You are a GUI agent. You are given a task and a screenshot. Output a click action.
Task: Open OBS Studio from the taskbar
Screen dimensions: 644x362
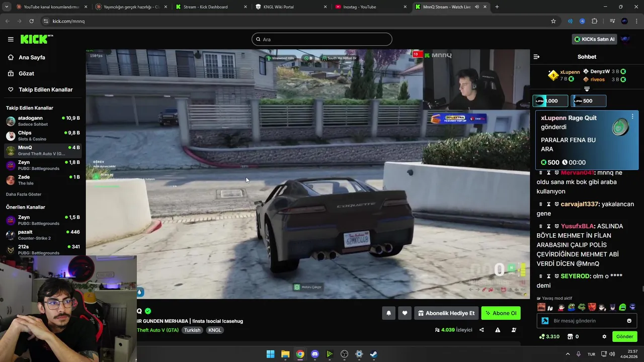coord(345,354)
